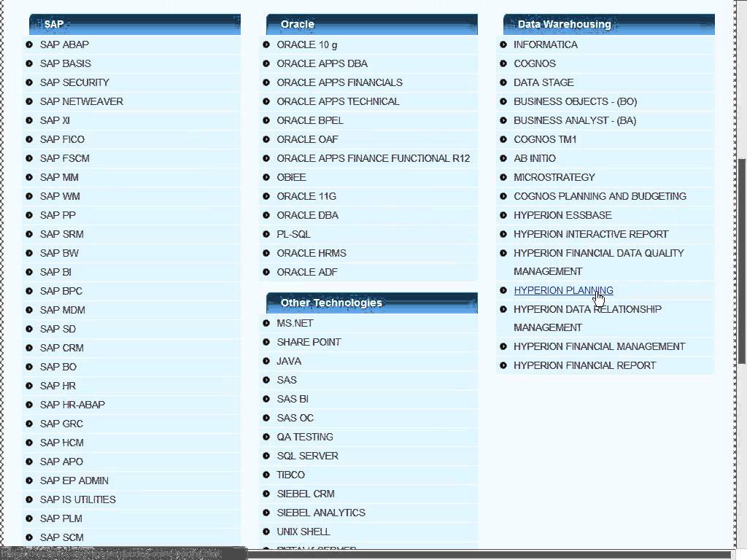The width and height of the screenshot is (747, 560).
Task: Select SAP SRM link
Action: coord(61,234)
